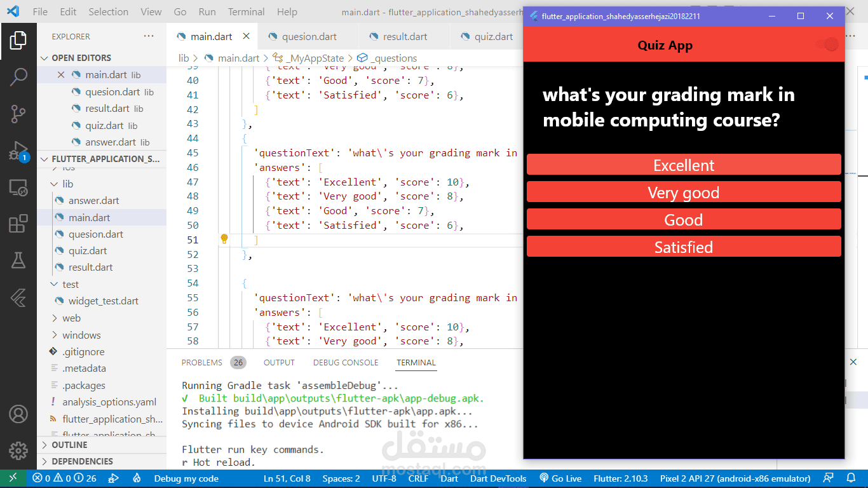Choose the Very good answer button
Viewport: 868px width, 488px height.
tap(684, 193)
